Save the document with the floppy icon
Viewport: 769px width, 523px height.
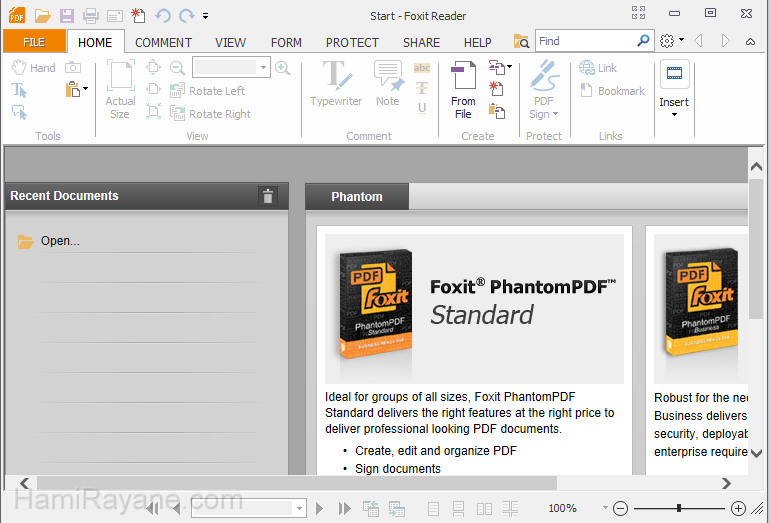(67, 16)
